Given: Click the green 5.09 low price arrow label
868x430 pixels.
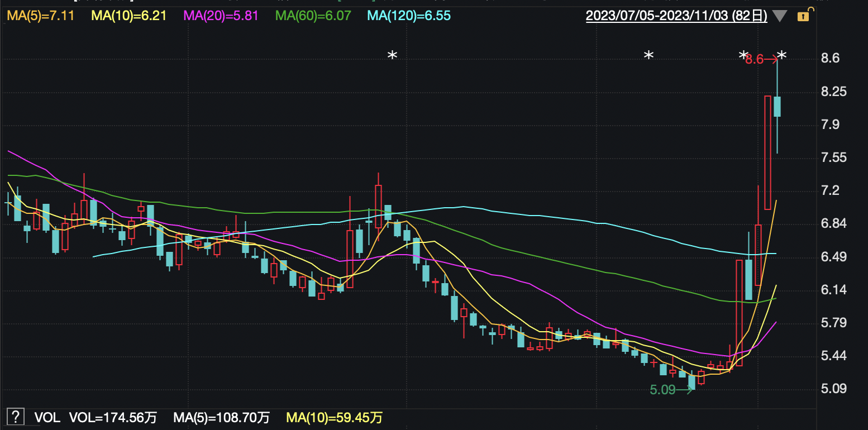Looking at the screenshot, I should (x=670, y=390).
